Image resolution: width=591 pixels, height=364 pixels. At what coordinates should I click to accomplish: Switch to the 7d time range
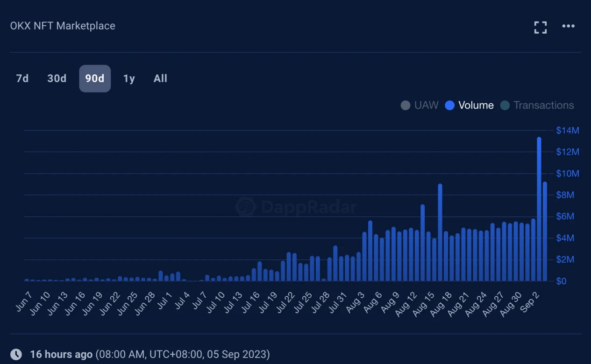coord(22,79)
